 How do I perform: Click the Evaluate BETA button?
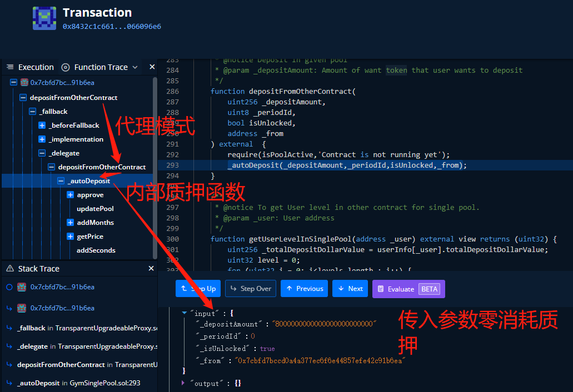[x=408, y=289]
